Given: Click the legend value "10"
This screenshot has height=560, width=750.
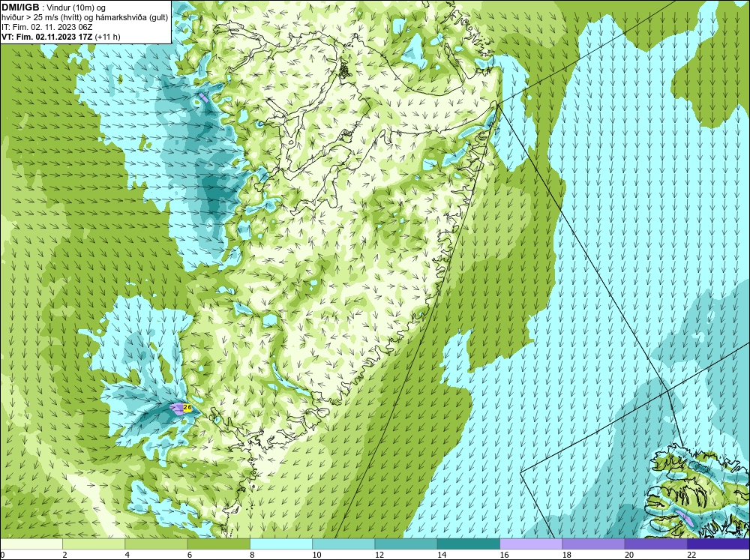Looking at the screenshot, I should (316, 555).
